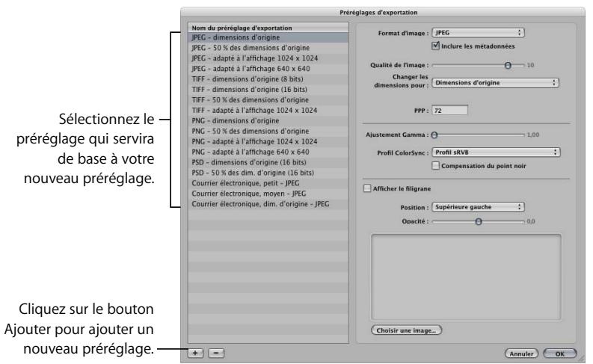Select PSD – 50 % des dim. d'origine (16 bits)
Image resolution: width=593 pixels, height=364 pixels.
click(268, 173)
